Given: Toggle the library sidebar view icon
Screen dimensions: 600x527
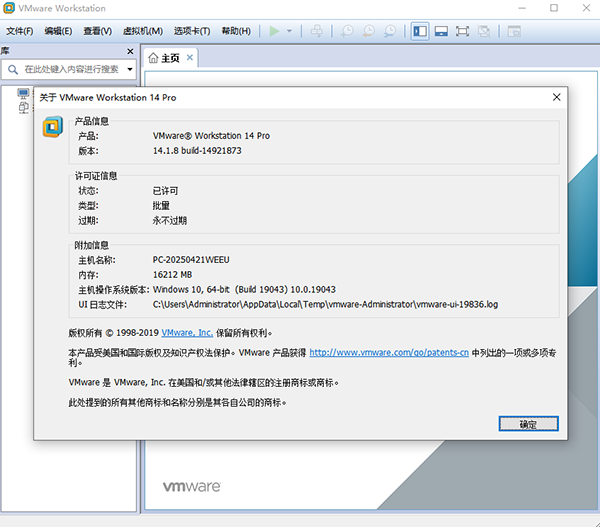Looking at the screenshot, I should [420, 31].
